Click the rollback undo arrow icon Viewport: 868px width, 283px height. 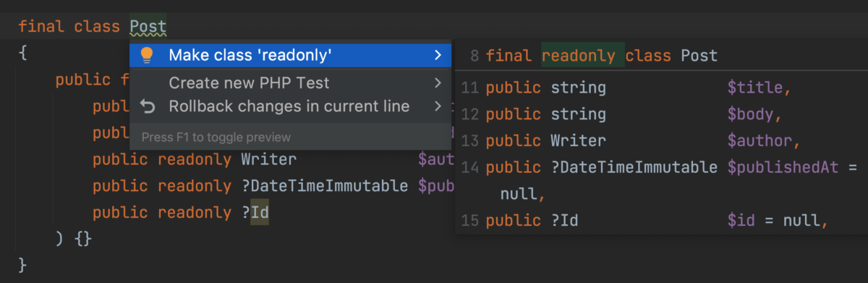tap(148, 106)
